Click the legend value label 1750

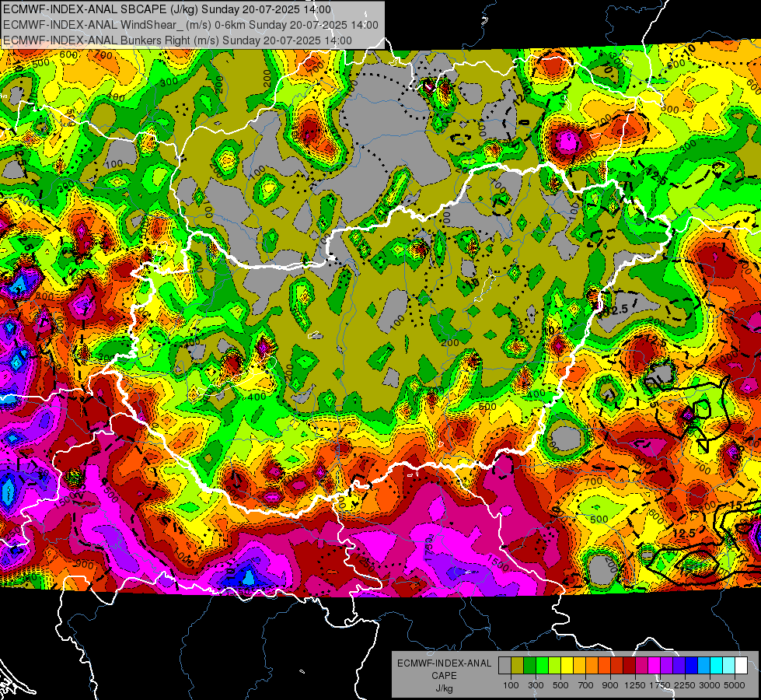tap(660, 685)
